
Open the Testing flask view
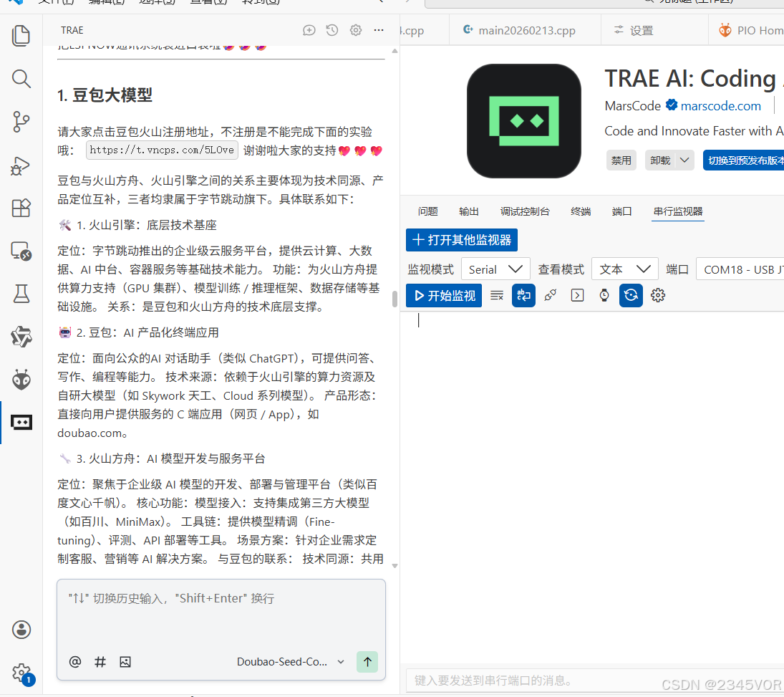pyautogui.click(x=21, y=294)
